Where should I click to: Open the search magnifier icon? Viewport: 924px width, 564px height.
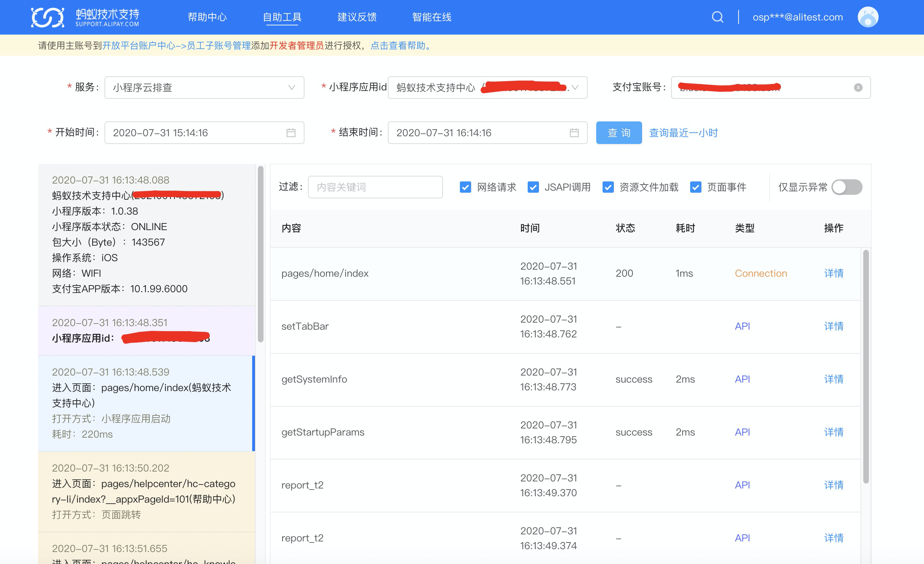(717, 17)
